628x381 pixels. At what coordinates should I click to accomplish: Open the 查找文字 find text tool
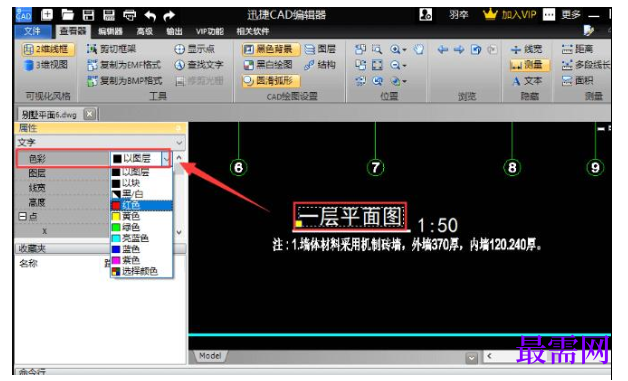(x=199, y=65)
